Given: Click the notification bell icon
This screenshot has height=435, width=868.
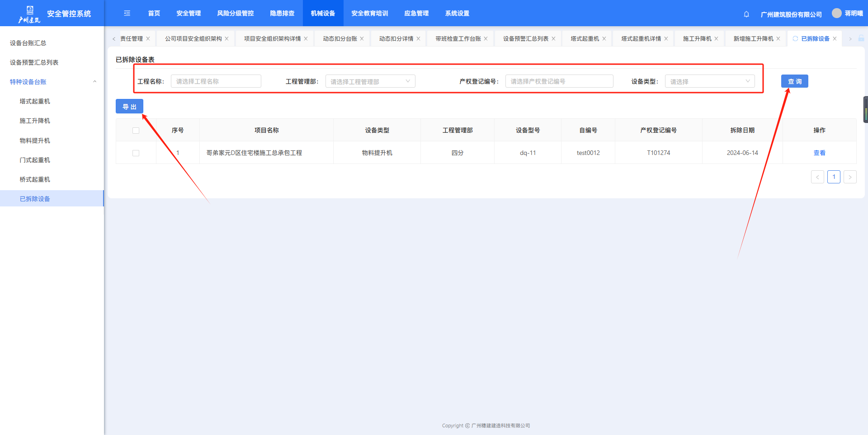Looking at the screenshot, I should [746, 14].
